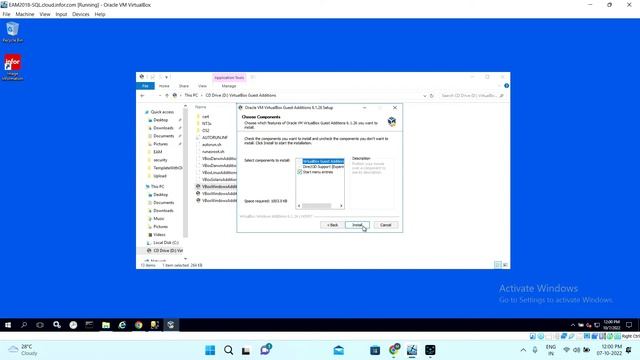
Task: Click the host taskbar Search icon
Action: click(229, 350)
